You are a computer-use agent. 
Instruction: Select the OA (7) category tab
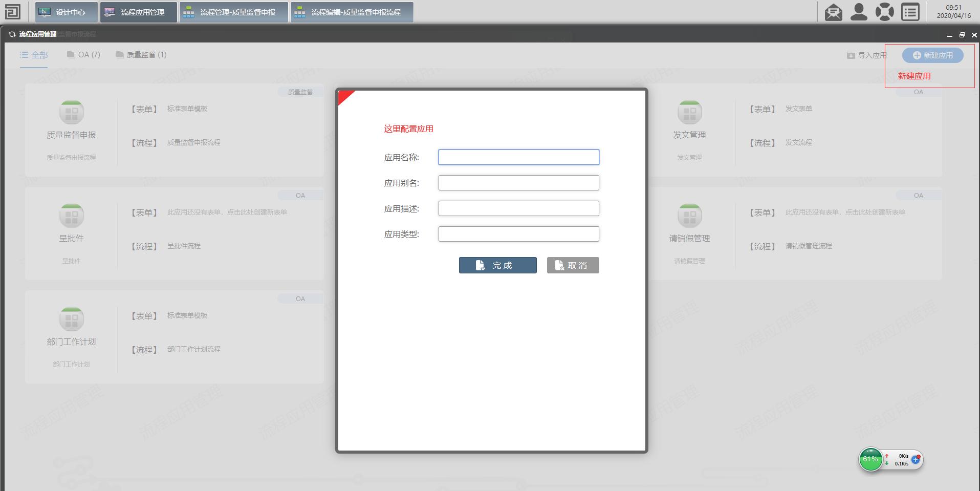tap(84, 55)
